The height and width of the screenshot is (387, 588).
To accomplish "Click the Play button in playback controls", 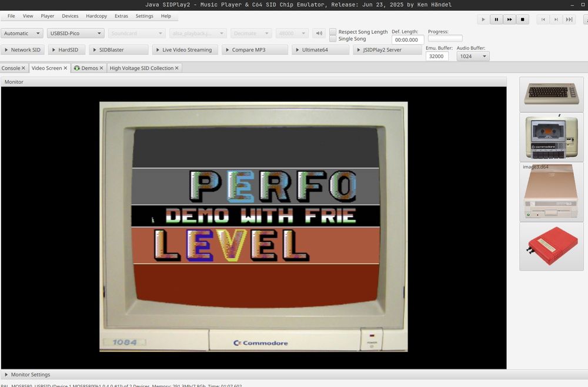I will click(x=483, y=19).
